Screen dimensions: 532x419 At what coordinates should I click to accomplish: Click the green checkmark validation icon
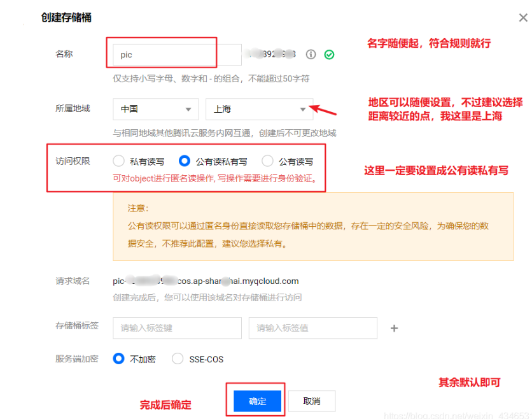point(329,55)
